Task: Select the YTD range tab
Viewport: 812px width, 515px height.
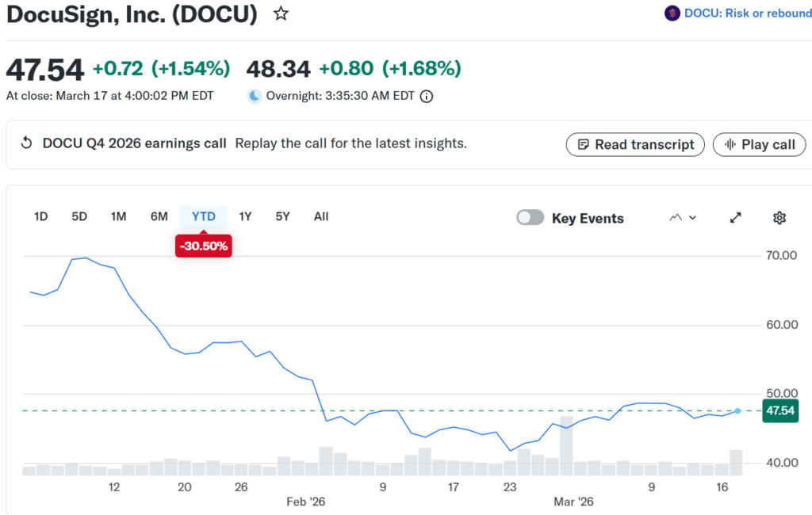Action: [x=204, y=216]
